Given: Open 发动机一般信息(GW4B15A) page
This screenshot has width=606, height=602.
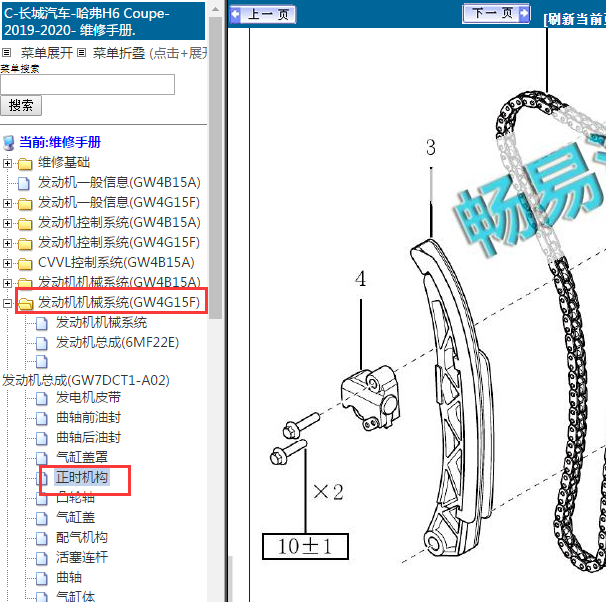Looking at the screenshot, I should 119,182.
